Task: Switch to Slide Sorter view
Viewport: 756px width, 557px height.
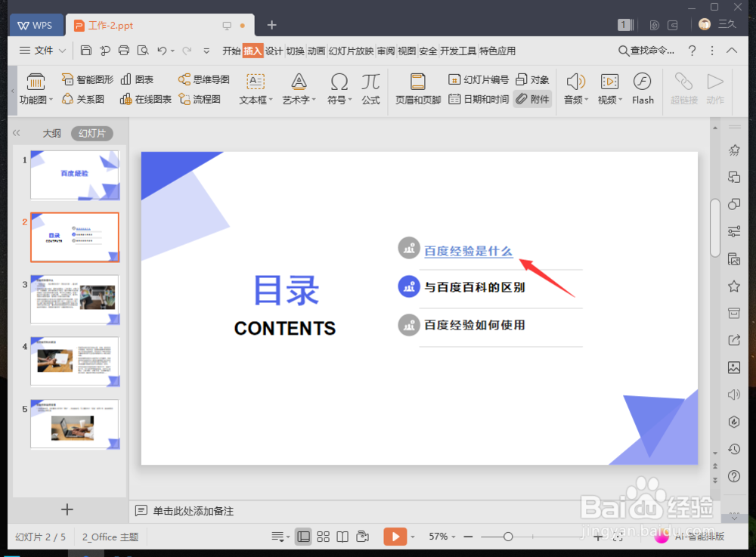Action: (323, 537)
